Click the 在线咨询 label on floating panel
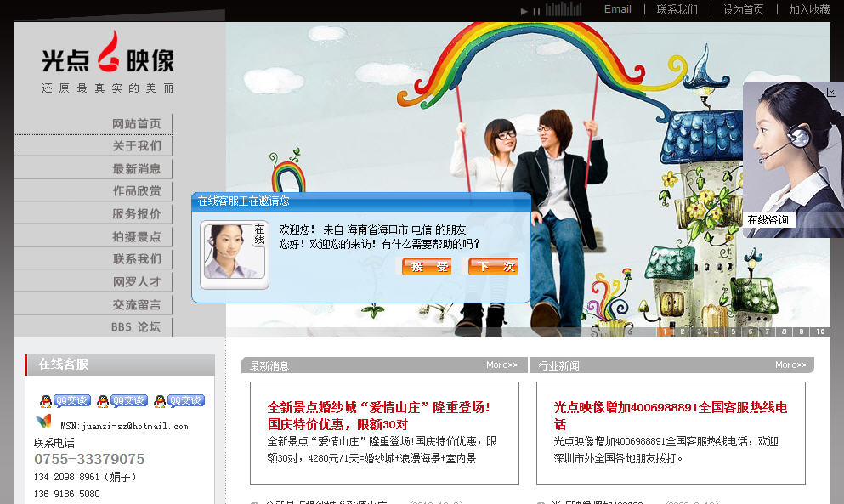 [768, 220]
